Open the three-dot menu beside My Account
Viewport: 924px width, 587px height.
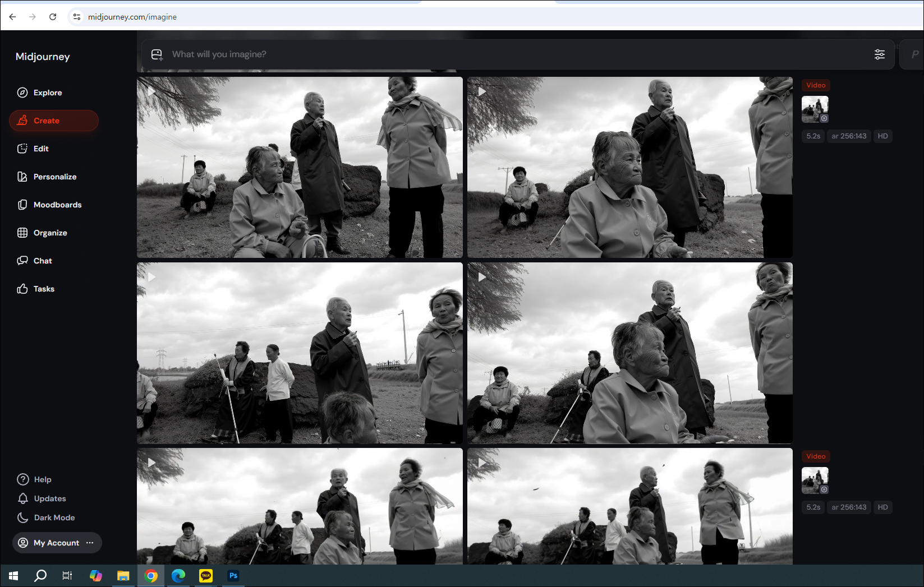tap(90, 543)
